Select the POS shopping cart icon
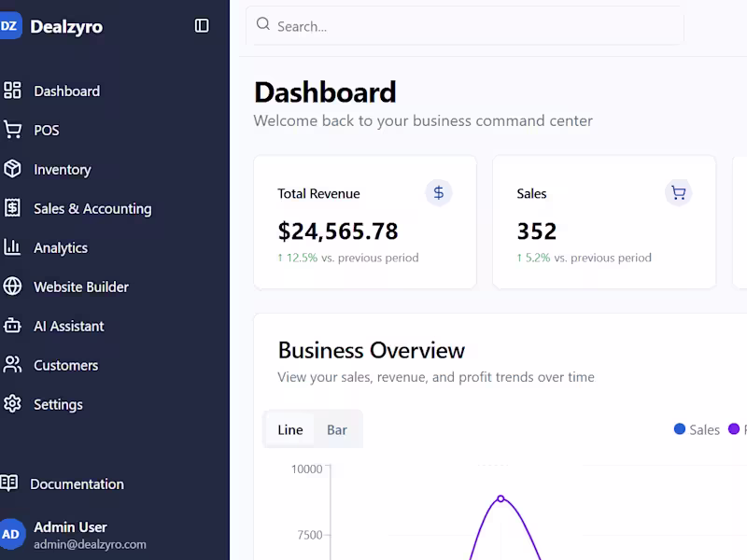 [x=13, y=130]
